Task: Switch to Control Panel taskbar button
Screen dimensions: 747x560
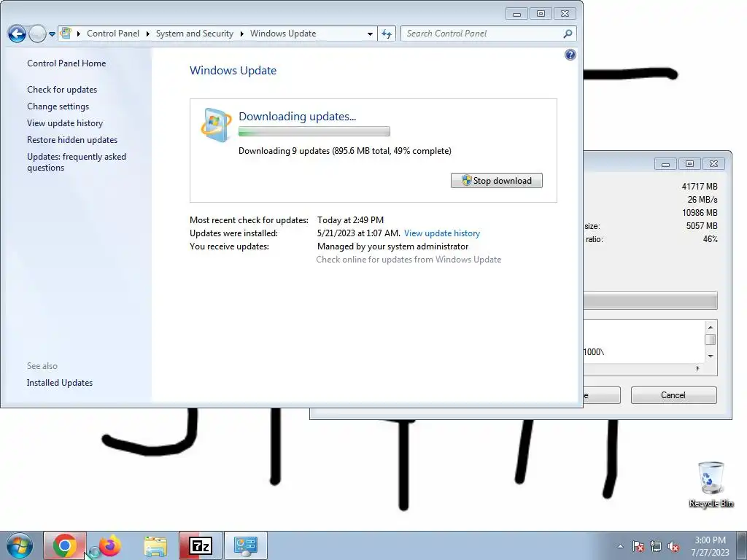Action: tap(246, 545)
